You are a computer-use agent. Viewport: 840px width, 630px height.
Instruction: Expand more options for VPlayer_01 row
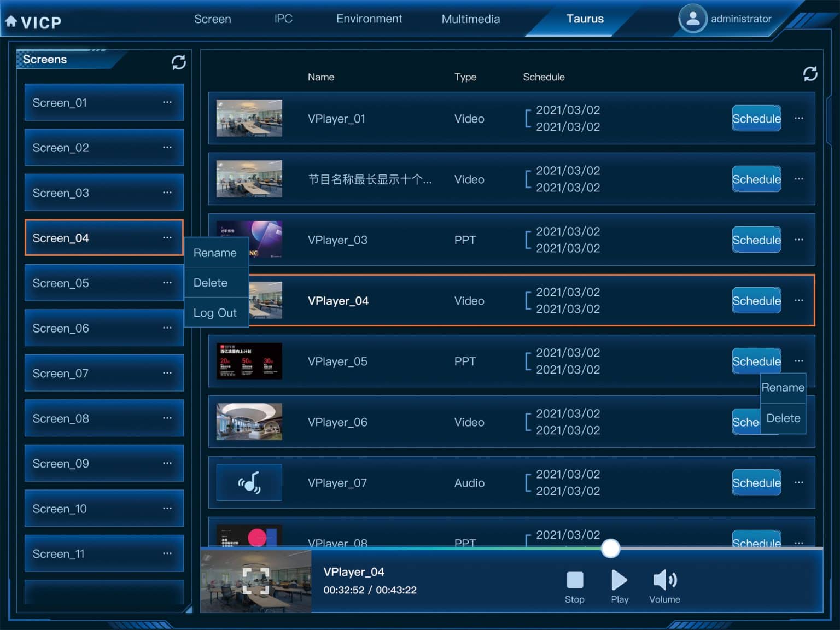pyautogui.click(x=799, y=118)
